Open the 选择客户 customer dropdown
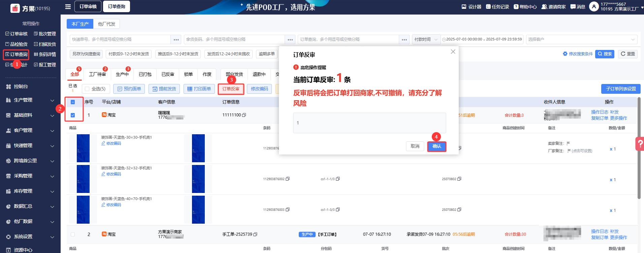The image size is (644, 253). (x=581, y=39)
